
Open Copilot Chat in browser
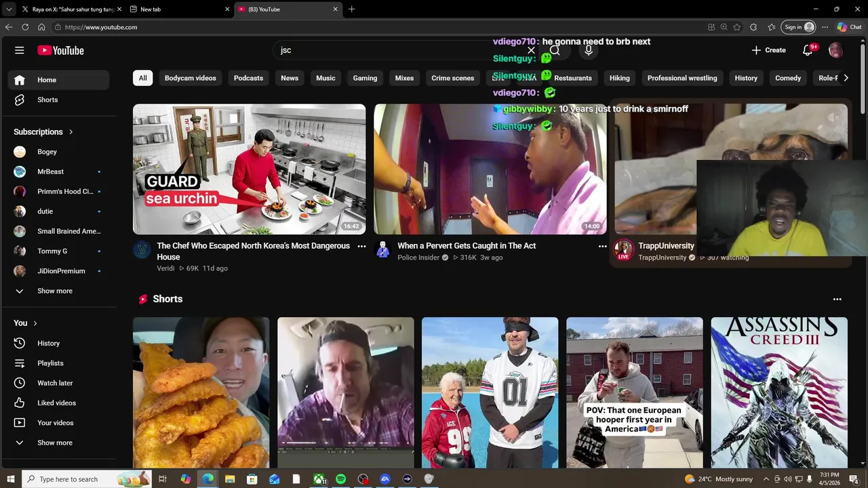(849, 27)
